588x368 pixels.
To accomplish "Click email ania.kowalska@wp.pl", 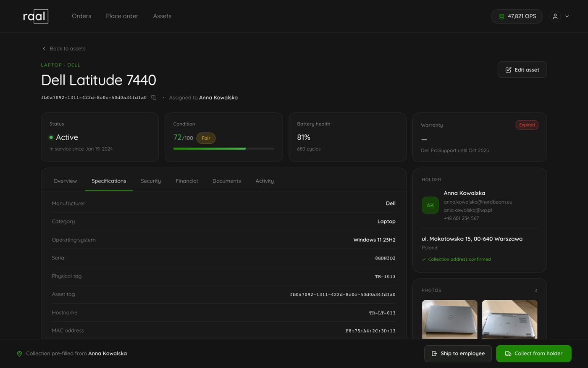I will [x=468, y=210].
